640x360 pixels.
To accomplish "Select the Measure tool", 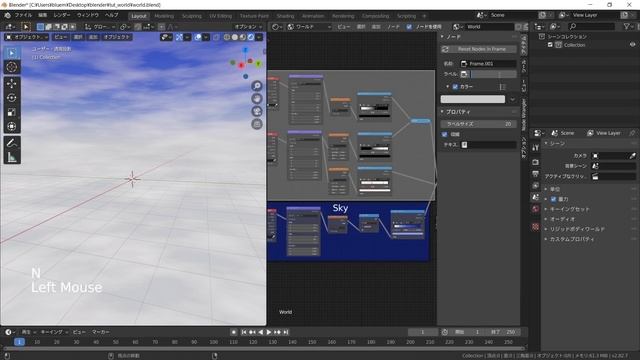I will point(11,157).
